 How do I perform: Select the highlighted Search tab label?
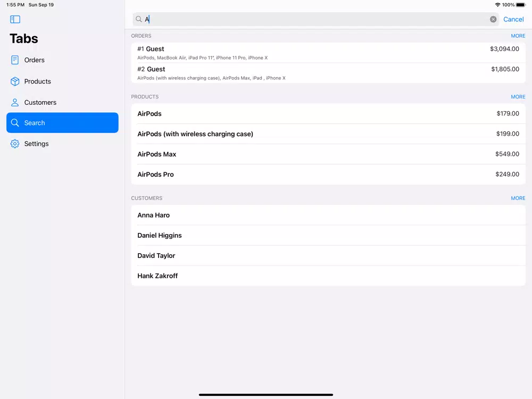coord(35,123)
